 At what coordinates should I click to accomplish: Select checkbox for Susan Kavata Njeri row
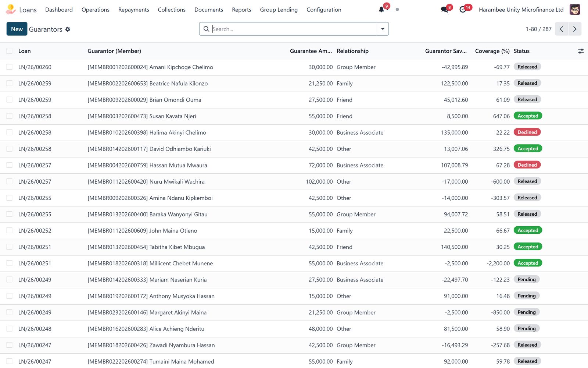point(10,116)
